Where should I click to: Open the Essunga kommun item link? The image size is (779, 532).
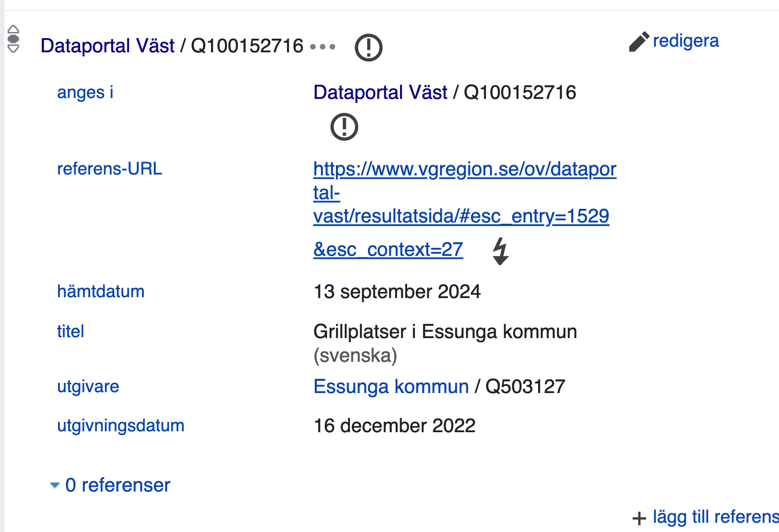click(x=391, y=386)
